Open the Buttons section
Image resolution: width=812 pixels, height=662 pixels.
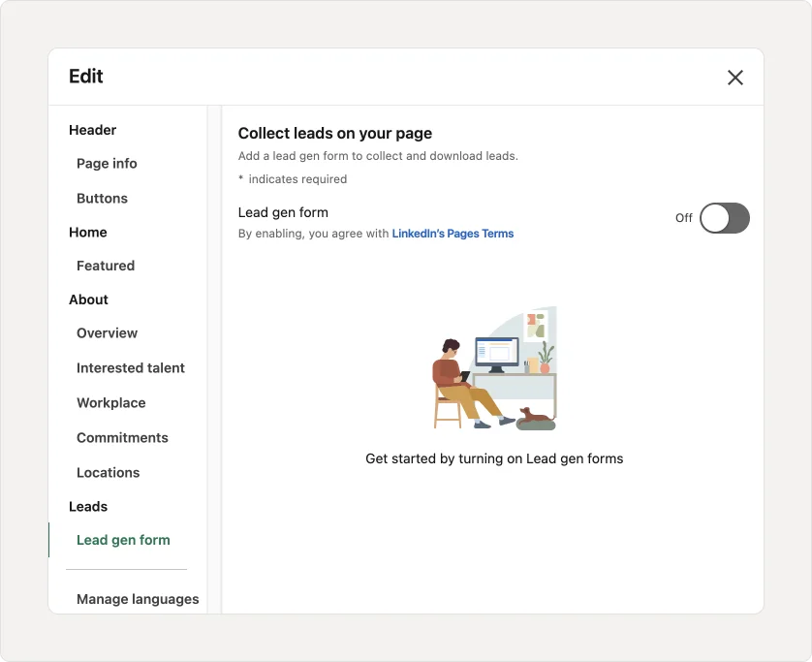click(102, 199)
